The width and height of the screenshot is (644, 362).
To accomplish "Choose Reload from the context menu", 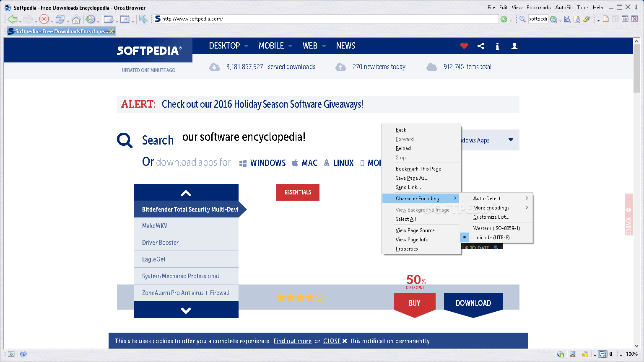I will 421,148.
